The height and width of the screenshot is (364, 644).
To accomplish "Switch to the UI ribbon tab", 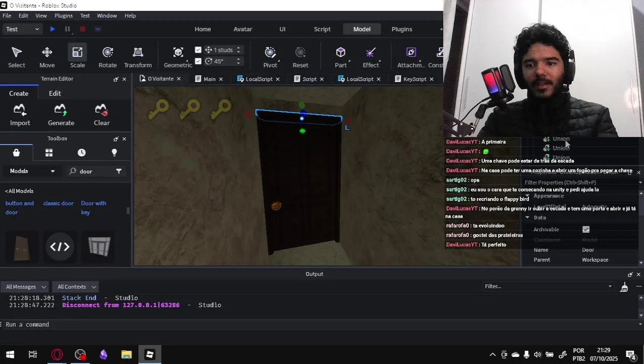I will click(x=282, y=29).
